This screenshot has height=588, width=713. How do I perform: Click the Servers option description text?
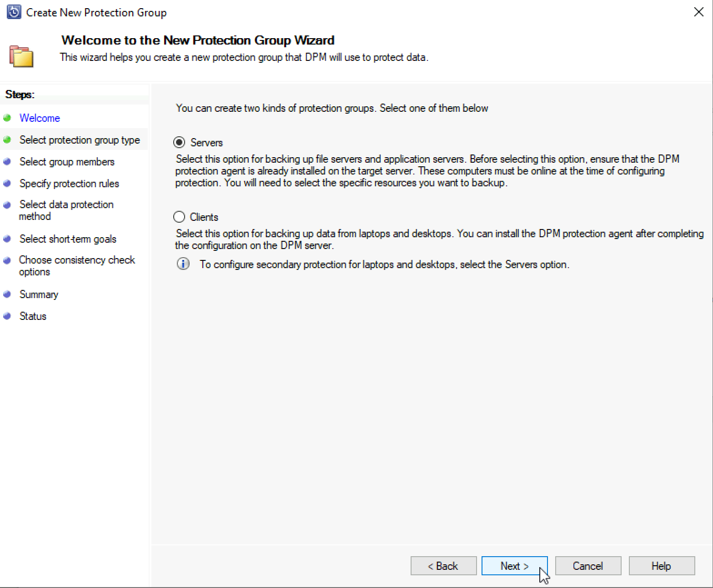[x=427, y=171]
